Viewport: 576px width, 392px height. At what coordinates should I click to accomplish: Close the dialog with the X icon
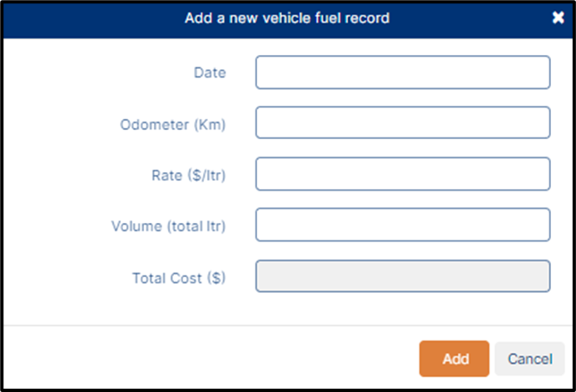558,17
